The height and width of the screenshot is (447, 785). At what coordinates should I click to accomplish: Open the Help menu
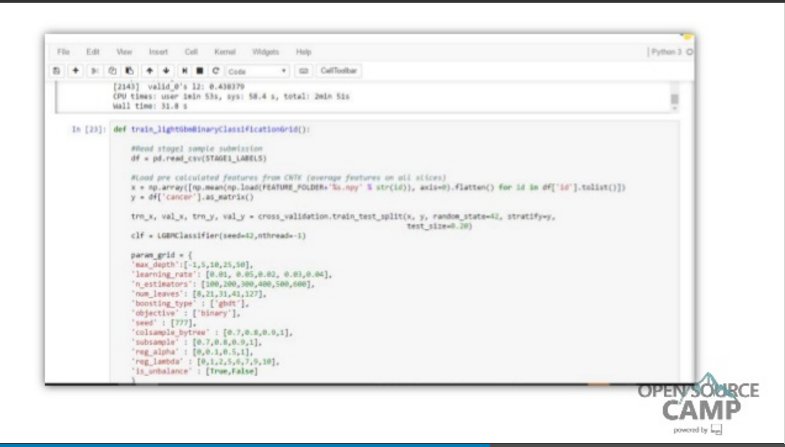[x=303, y=52]
